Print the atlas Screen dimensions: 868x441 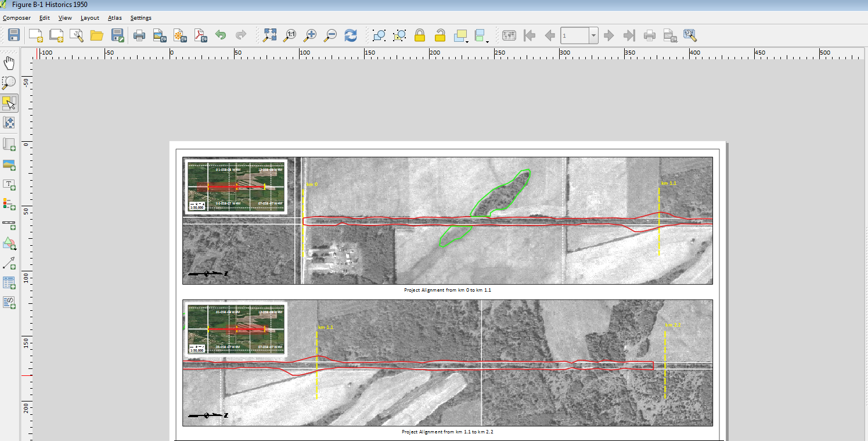click(x=650, y=35)
